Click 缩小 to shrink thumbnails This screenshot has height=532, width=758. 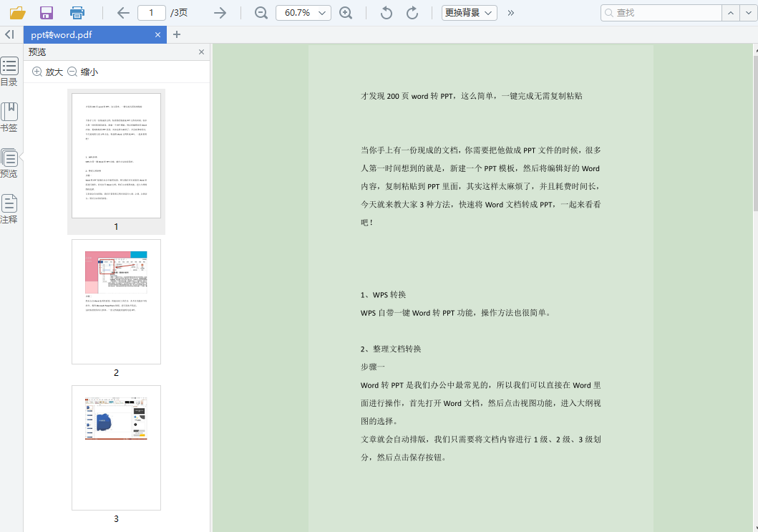[x=85, y=72]
